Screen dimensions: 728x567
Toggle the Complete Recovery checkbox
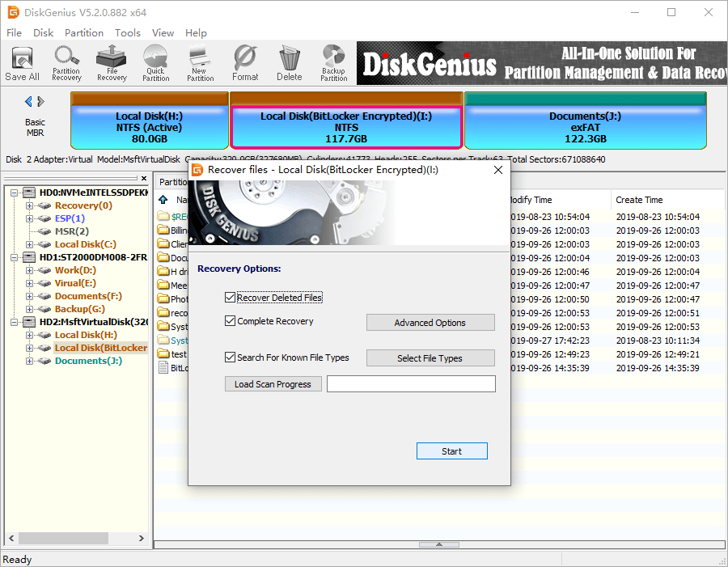[231, 321]
